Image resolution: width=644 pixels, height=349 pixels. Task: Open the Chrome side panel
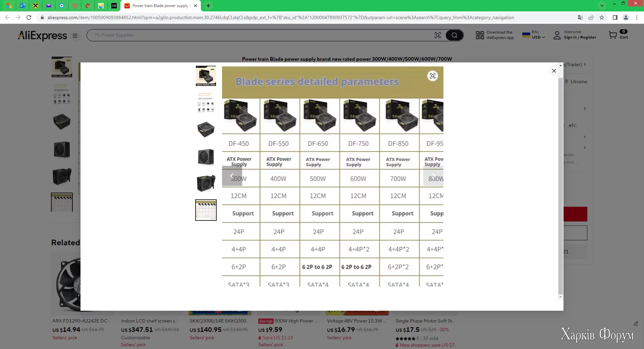(x=615, y=17)
